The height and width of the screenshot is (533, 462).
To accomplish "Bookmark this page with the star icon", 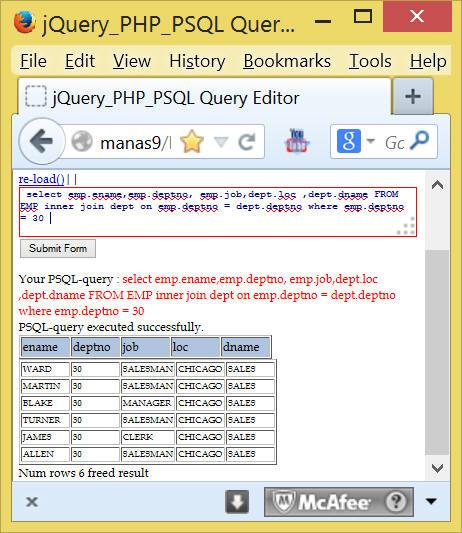I will [192, 142].
